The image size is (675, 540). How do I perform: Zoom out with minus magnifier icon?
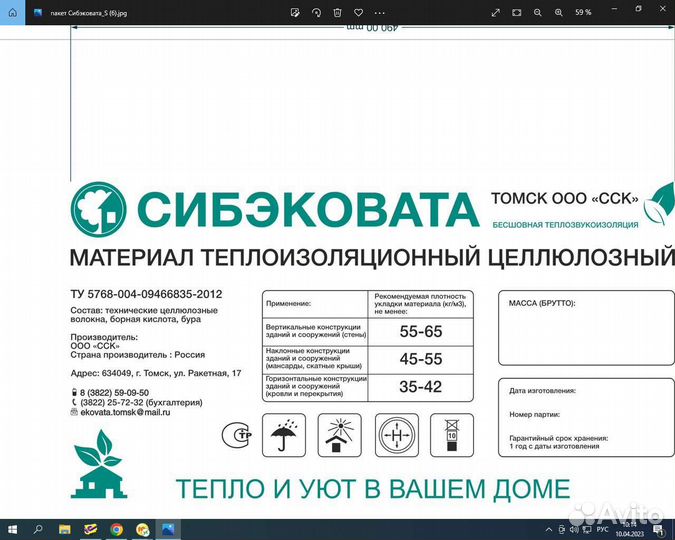coord(538,12)
